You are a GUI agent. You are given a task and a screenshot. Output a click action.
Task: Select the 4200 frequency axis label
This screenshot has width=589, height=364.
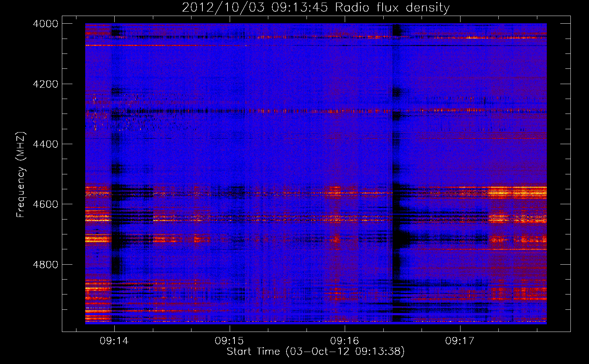[46, 84]
